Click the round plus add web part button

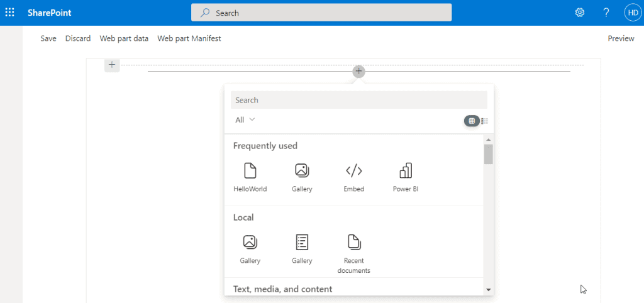tap(358, 72)
